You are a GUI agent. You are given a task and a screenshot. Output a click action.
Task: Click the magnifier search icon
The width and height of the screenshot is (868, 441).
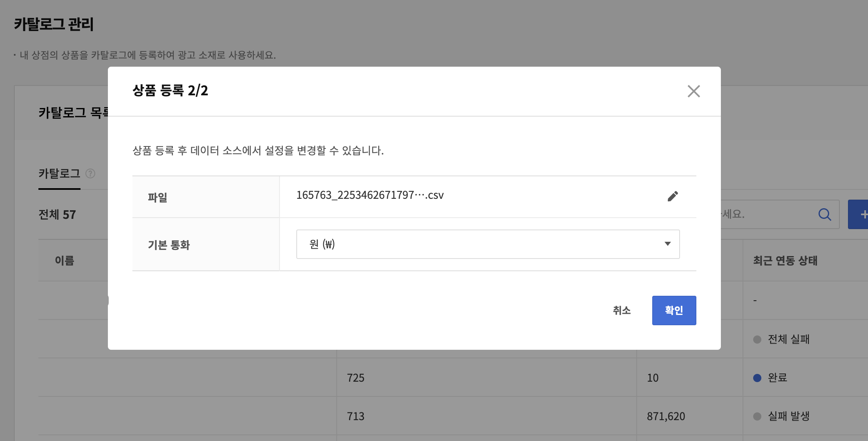point(824,214)
